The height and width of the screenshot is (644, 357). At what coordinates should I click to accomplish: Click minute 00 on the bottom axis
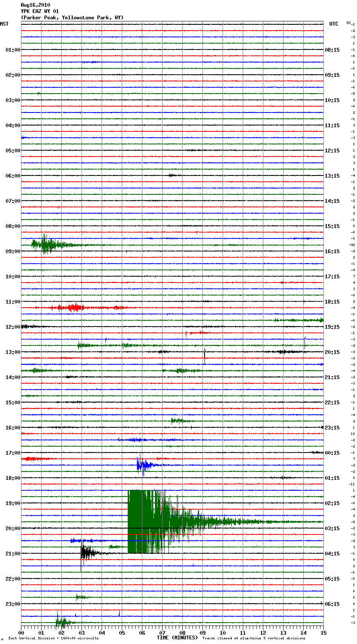coord(21,633)
